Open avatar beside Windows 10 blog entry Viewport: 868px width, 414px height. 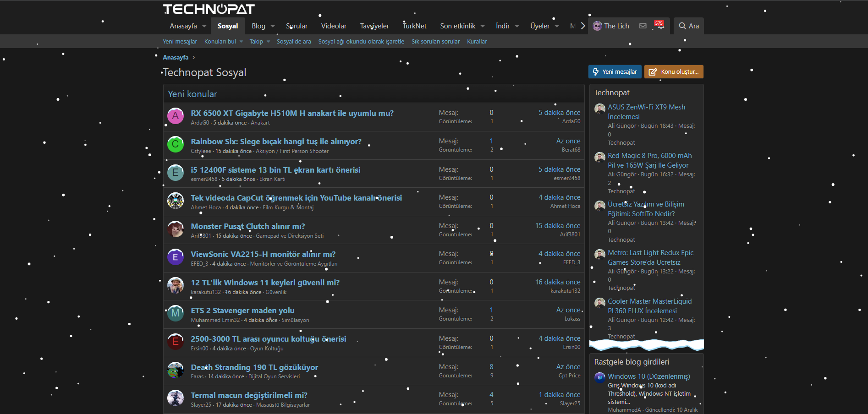click(x=600, y=378)
